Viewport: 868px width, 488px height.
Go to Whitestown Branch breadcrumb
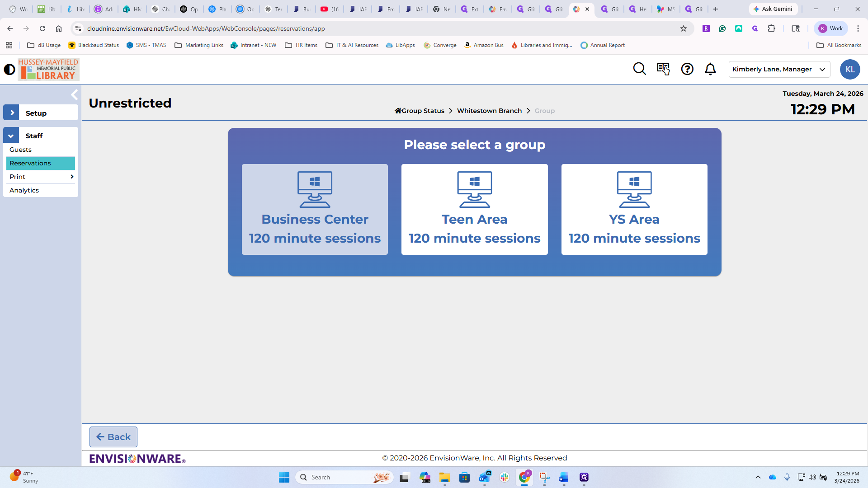489,111
